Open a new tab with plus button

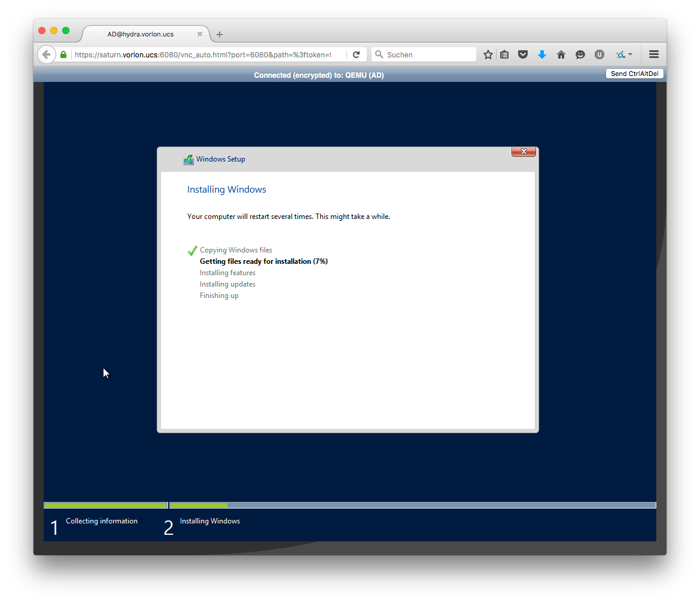[220, 35]
